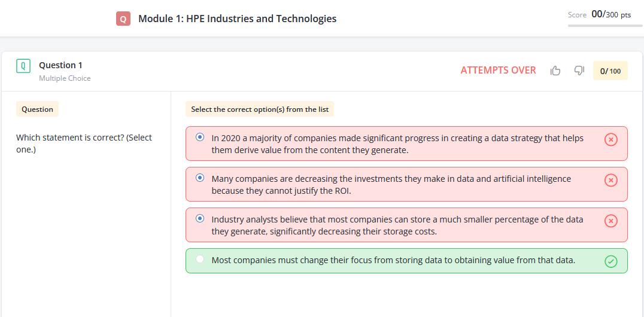This screenshot has height=317, width=644.
Task: Click the Question 1 heading
Action: click(x=60, y=65)
